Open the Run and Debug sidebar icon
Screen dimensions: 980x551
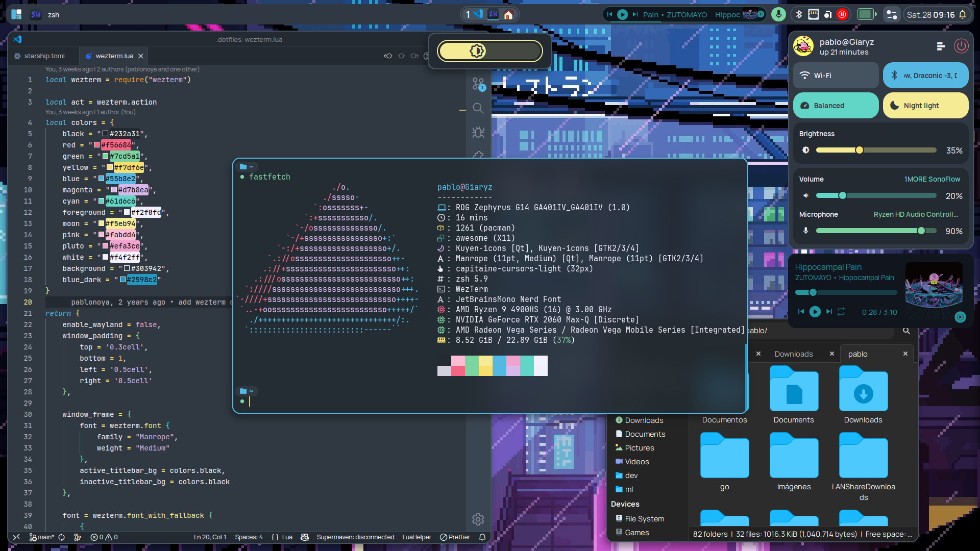tap(478, 133)
